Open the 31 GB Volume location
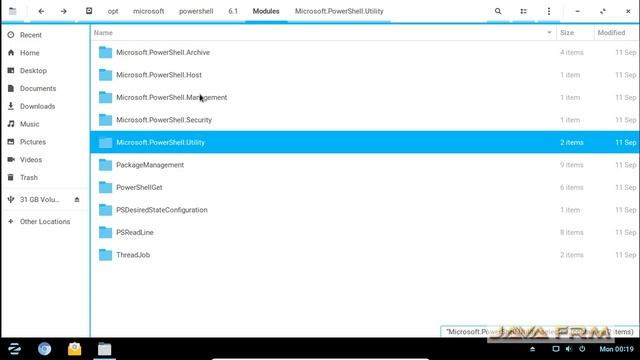640x360 pixels. click(40, 200)
